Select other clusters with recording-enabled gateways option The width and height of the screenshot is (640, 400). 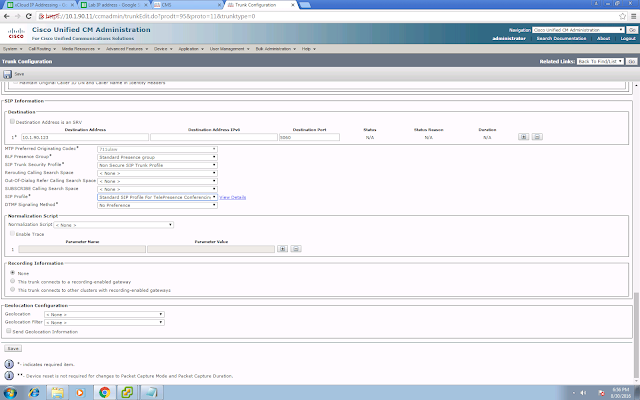tap(13, 290)
